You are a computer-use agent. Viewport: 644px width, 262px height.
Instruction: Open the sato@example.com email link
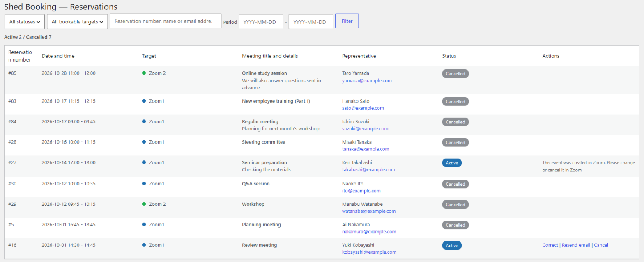point(363,108)
